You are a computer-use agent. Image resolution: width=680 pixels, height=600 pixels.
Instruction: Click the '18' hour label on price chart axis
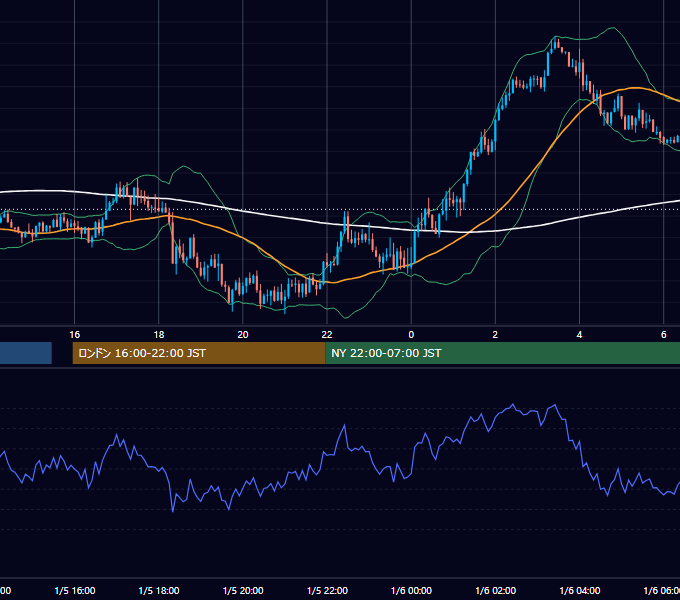(159, 335)
